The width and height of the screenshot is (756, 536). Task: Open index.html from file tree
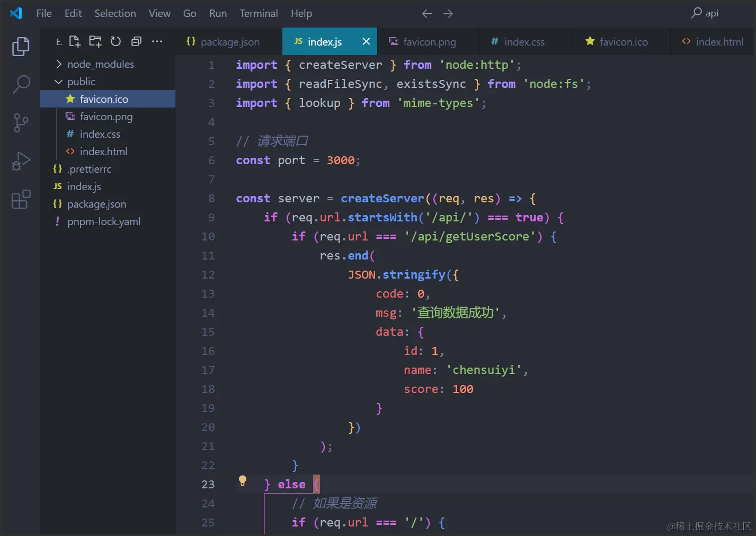pyautogui.click(x=108, y=151)
